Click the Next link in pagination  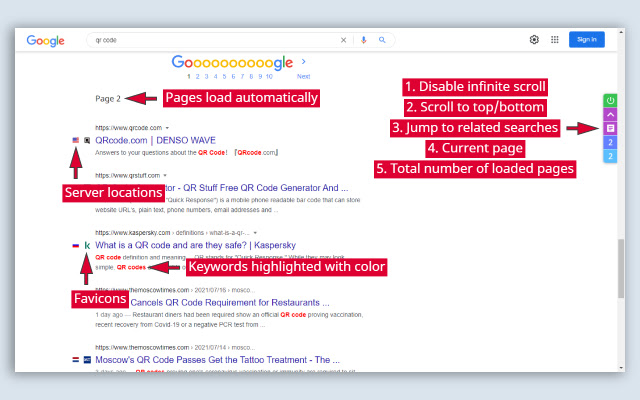click(303, 76)
